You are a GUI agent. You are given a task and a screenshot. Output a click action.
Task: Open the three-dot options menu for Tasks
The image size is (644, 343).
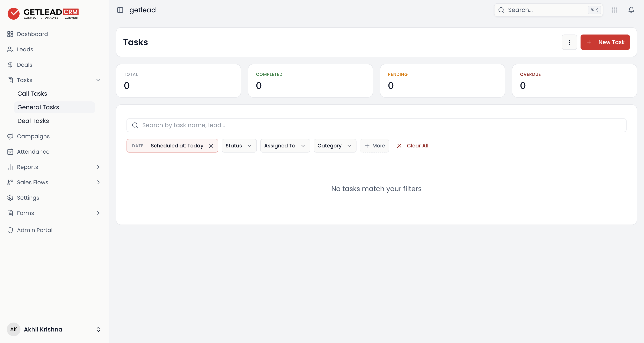569,42
